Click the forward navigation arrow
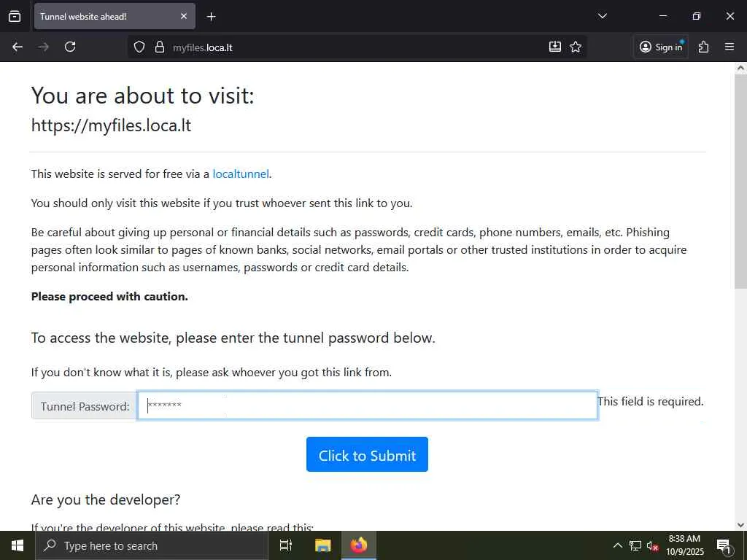This screenshot has width=747, height=560. click(x=43, y=47)
